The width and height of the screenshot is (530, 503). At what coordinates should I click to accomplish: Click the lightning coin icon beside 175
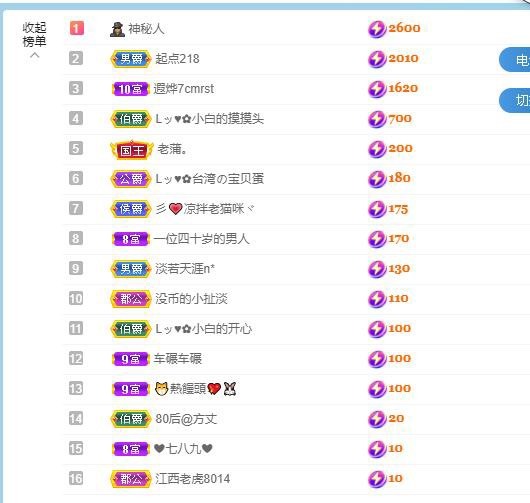click(377, 209)
